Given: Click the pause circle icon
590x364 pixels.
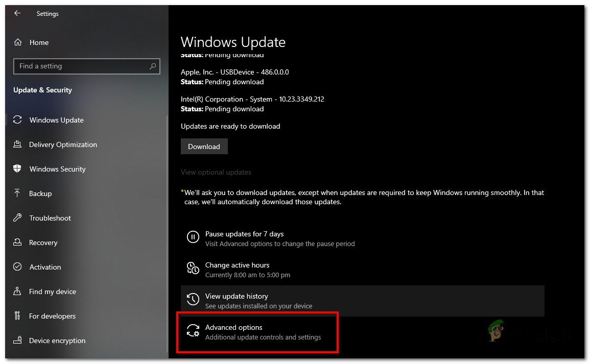Looking at the screenshot, I should (x=193, y=236).
